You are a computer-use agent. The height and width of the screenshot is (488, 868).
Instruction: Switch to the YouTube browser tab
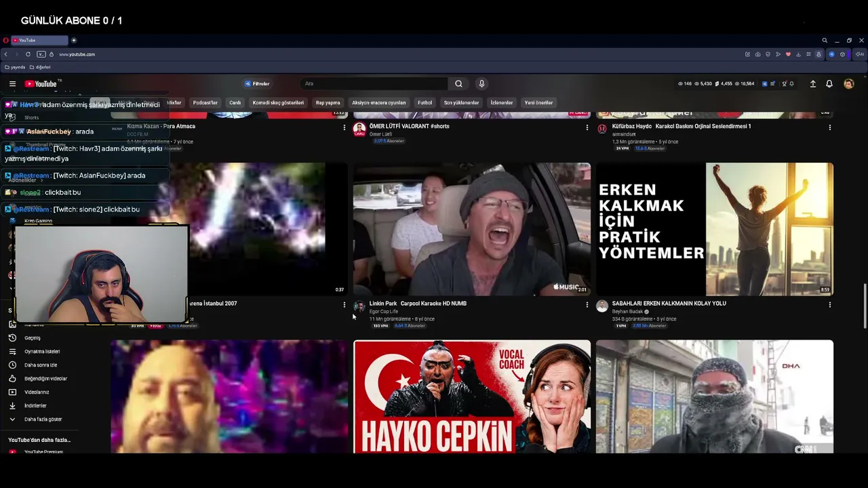pyautogui.click(x=39, y=41)
